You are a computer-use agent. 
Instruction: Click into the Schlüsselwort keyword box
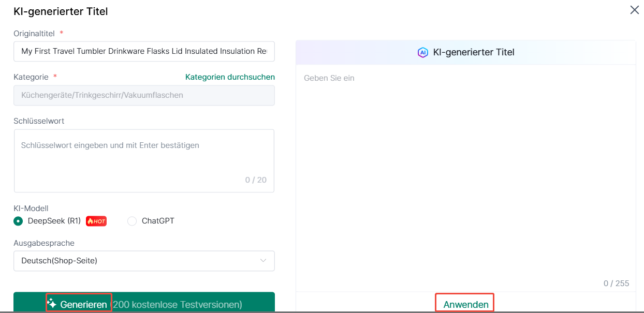point(144,155)
